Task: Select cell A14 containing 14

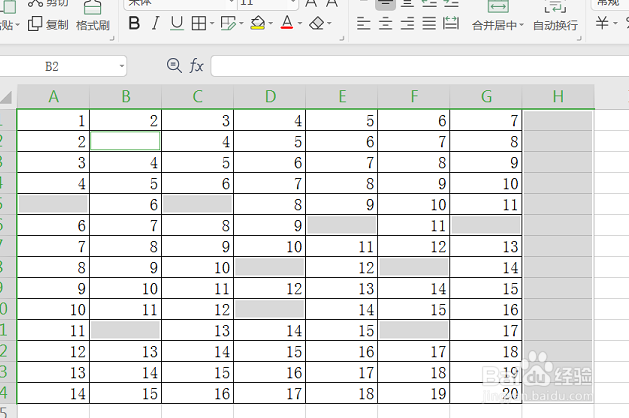Action: [x=53, y=393]
